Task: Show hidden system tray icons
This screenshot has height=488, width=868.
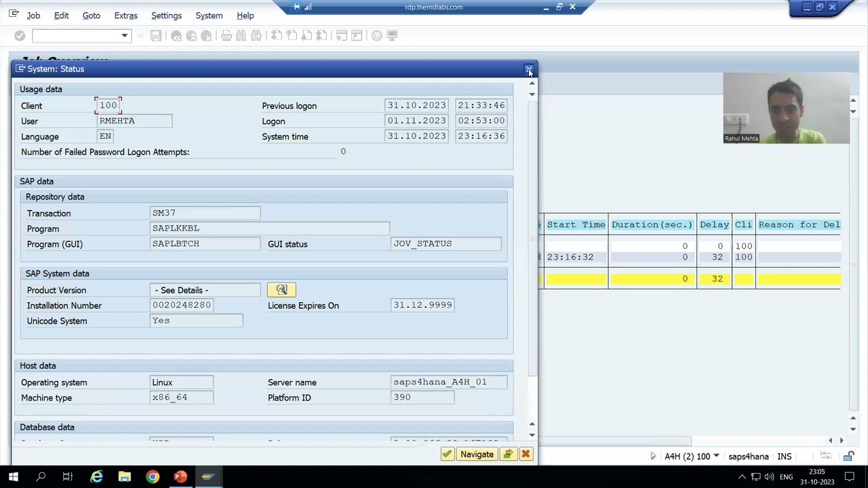Action: pyautogui.click(x=742, y=477)
